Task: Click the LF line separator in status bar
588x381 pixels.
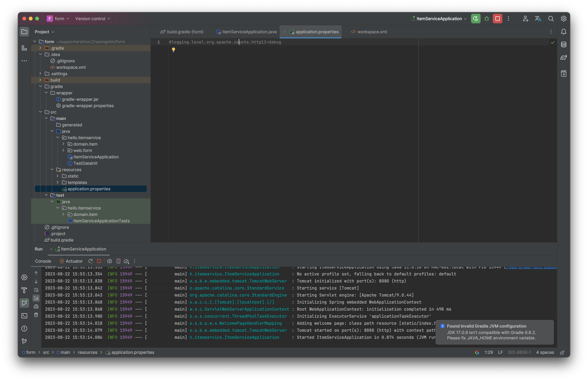Action: click(x=500, y=353)
